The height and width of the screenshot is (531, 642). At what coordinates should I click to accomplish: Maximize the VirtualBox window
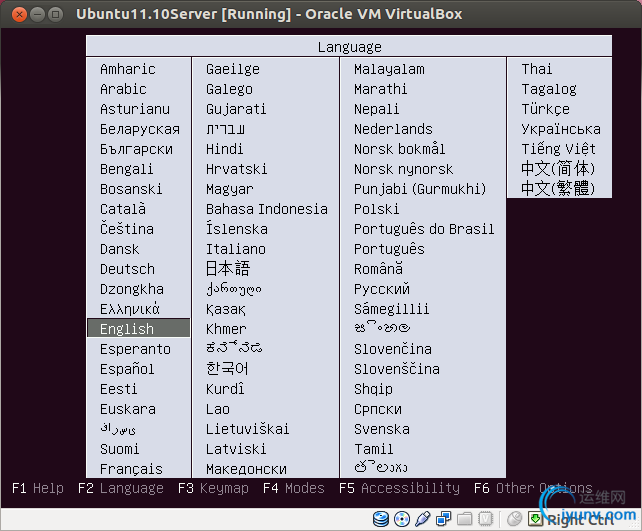55,14
